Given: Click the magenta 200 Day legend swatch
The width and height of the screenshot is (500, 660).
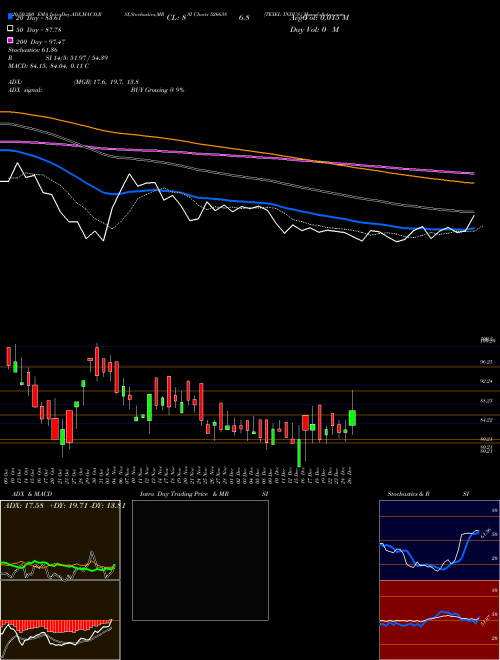Looking at the screenshot, I should pos(10,40).
